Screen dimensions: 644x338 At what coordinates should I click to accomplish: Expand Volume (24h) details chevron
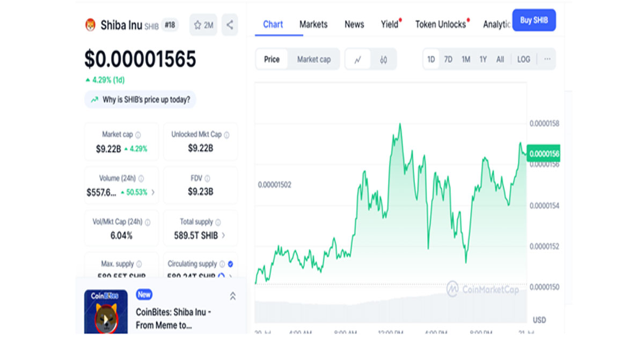(153, 192)
